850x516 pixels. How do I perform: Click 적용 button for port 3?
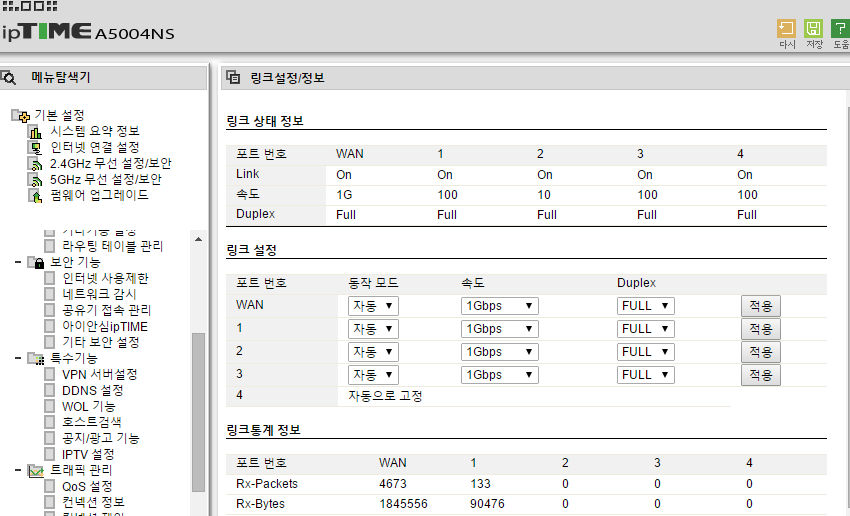click(760, 375)
